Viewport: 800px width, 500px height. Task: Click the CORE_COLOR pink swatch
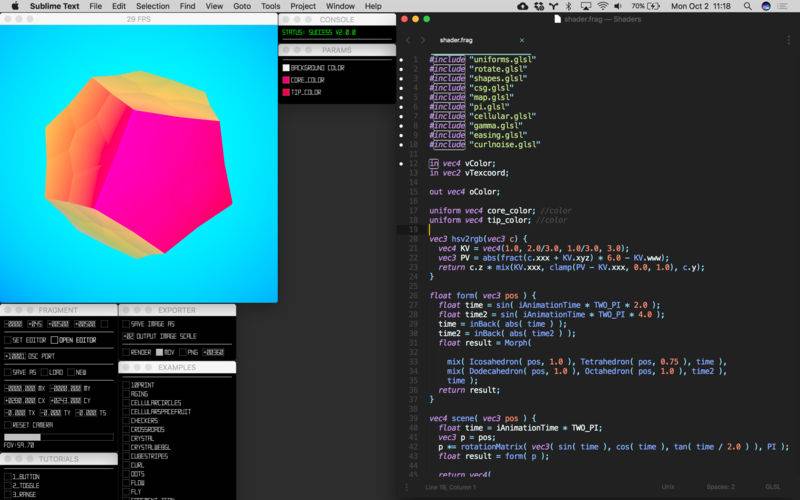click(x=286, y=80)
